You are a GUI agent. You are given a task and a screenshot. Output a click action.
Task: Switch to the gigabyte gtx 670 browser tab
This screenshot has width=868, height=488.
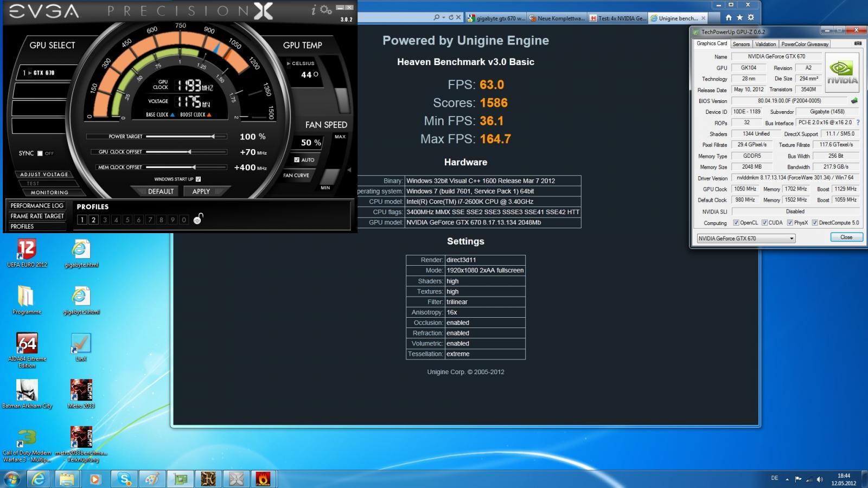click(496, 18)
